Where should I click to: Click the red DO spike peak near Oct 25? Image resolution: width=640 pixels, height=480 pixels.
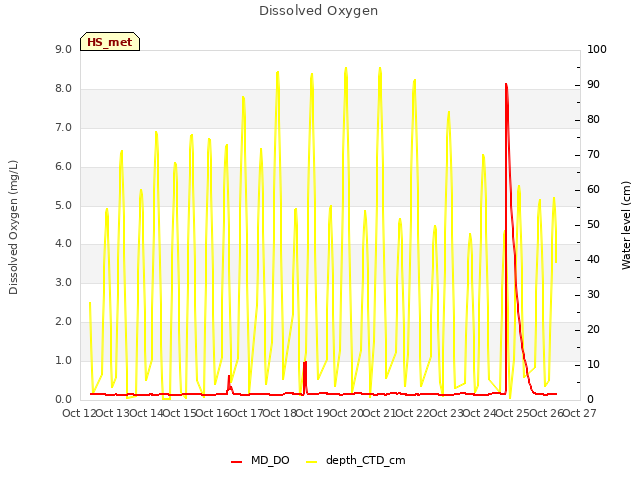pyautogui.click(x=506, y=84)
